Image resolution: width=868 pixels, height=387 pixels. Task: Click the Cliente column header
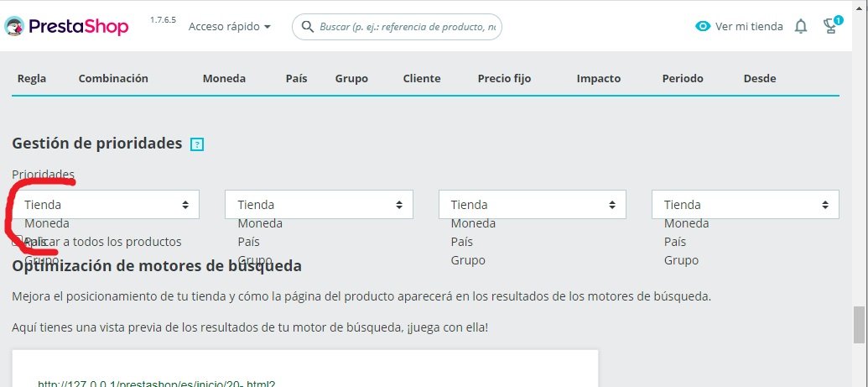click(x=422, y=78)
